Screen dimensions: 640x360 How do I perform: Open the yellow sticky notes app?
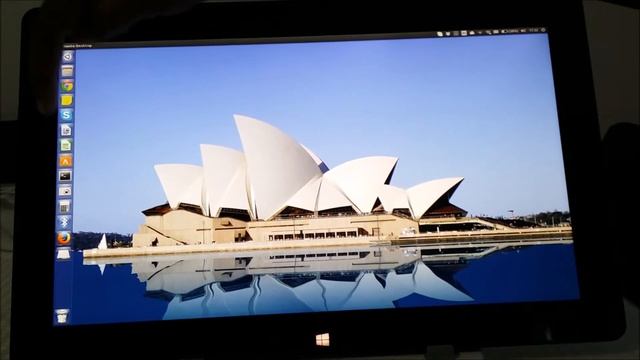click(67, 100)
